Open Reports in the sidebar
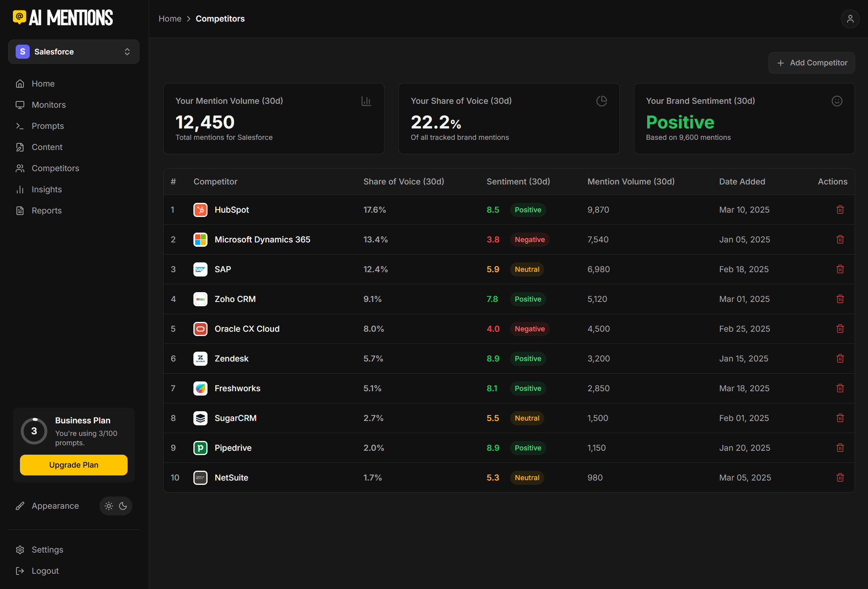Image resolution: width=868 pixels, height=589 pixels. pyautogui.click(x=47, y=211)
